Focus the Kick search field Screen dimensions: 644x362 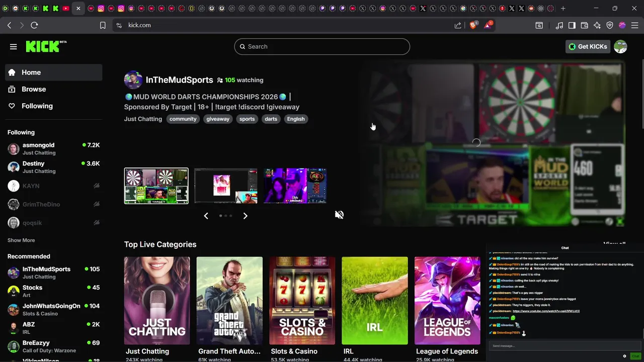click(x=322, y=46)
